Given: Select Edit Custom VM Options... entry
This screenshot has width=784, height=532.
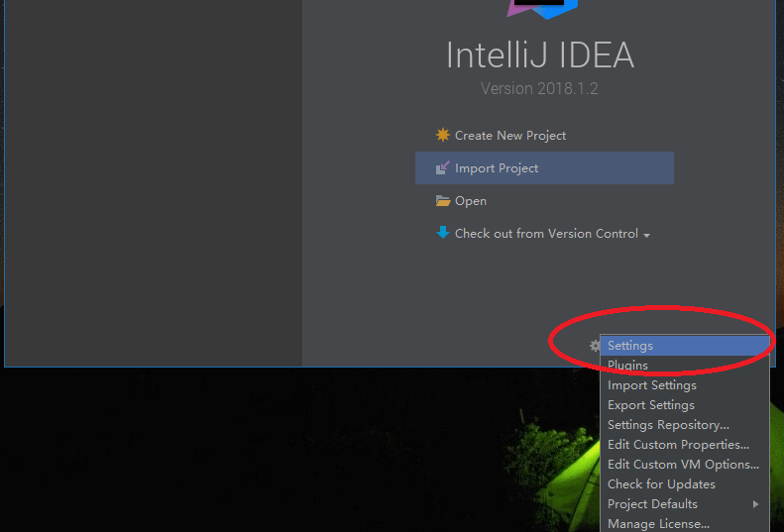Looking at the screenshot, I should [685, 464].
